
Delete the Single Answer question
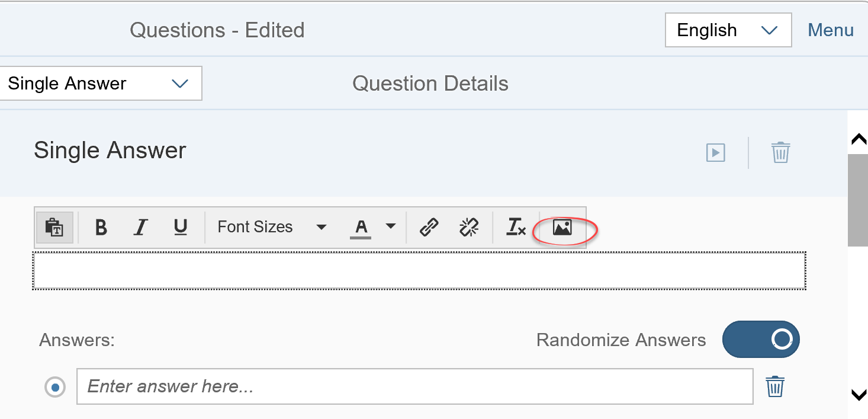tap(780, 152)
